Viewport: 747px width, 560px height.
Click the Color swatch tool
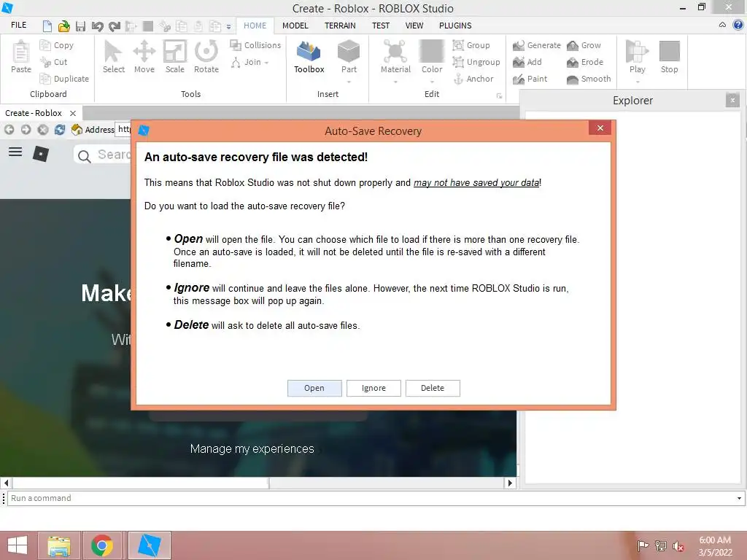[432, 57]
